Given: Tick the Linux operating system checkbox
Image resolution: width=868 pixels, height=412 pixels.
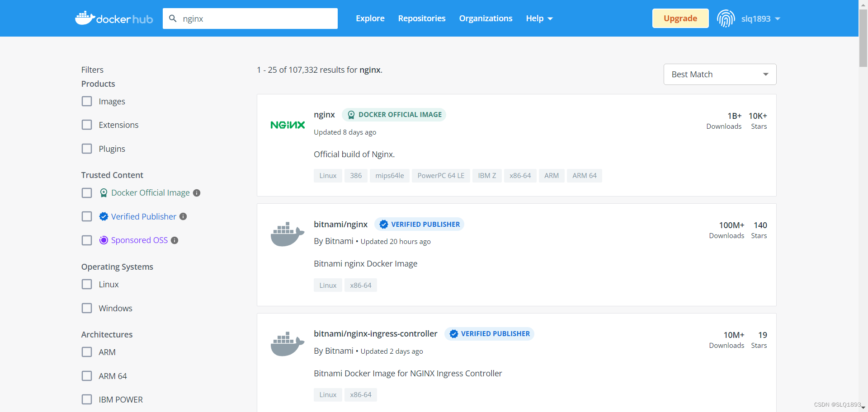Looking at the screenshot, I should [87, 284].
